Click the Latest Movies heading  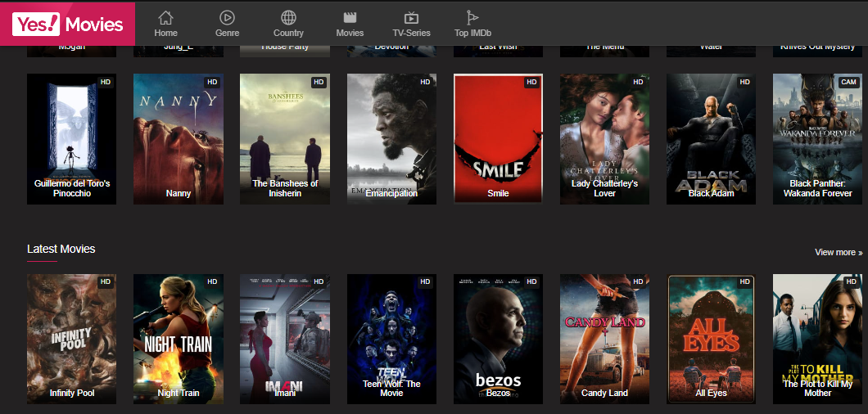[61, 249]
